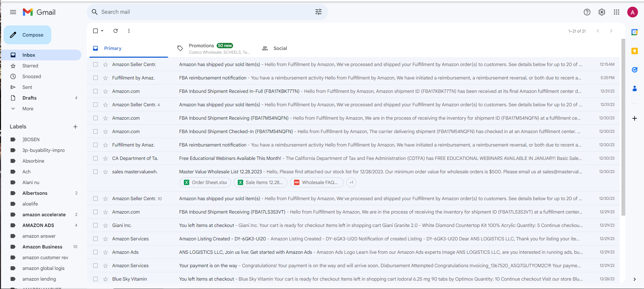Open the Drafts folder

[41, 98]
